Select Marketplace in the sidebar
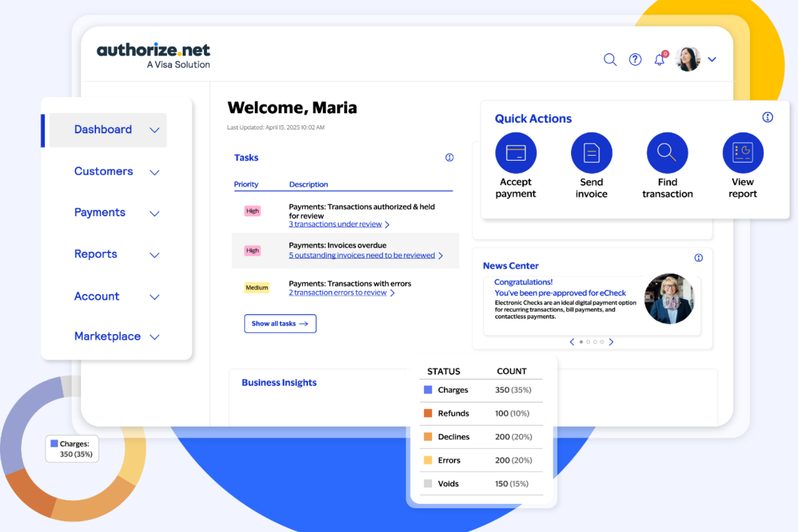 tap(107, 336)
